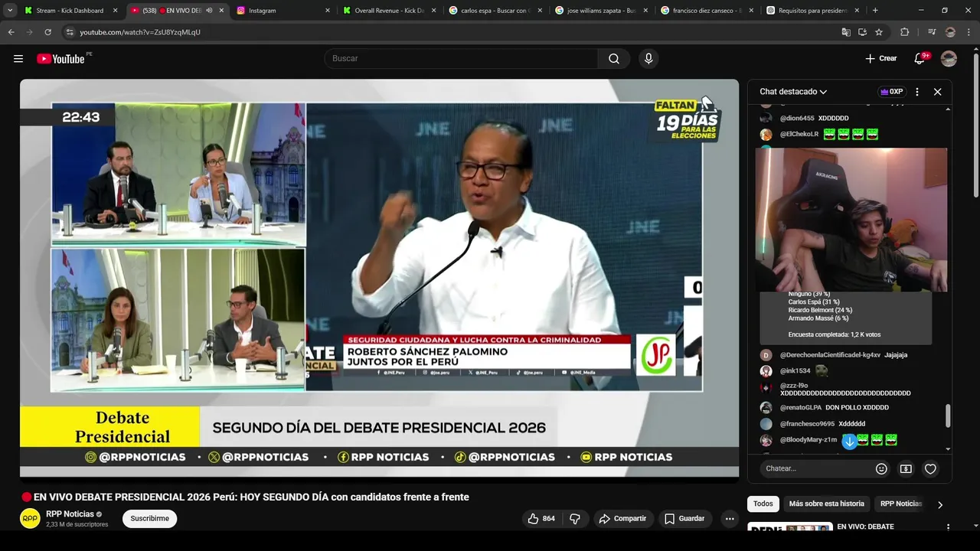Click the address bar URL

(x=140, y=32)
